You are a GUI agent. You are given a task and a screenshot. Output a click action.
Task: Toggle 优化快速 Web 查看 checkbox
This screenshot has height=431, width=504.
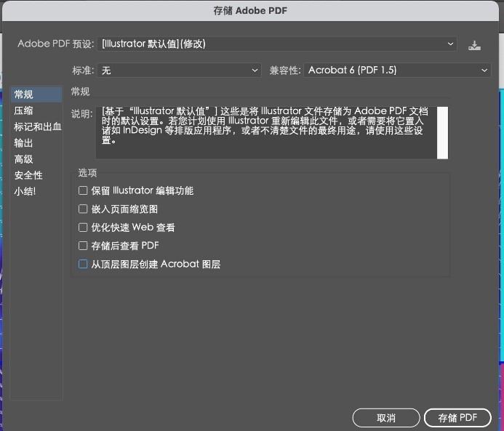point(83,227)
